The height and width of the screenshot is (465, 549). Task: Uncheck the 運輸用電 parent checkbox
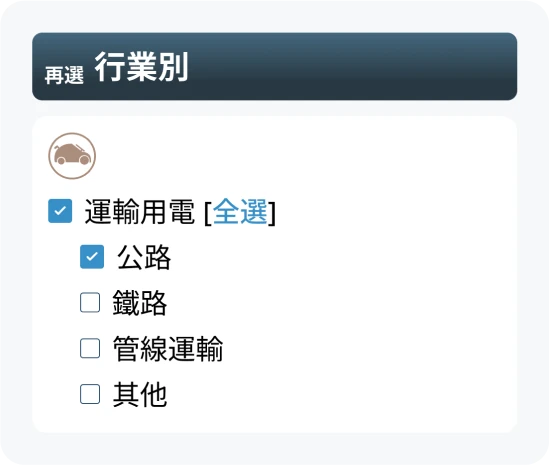click(x=60, y=211)
